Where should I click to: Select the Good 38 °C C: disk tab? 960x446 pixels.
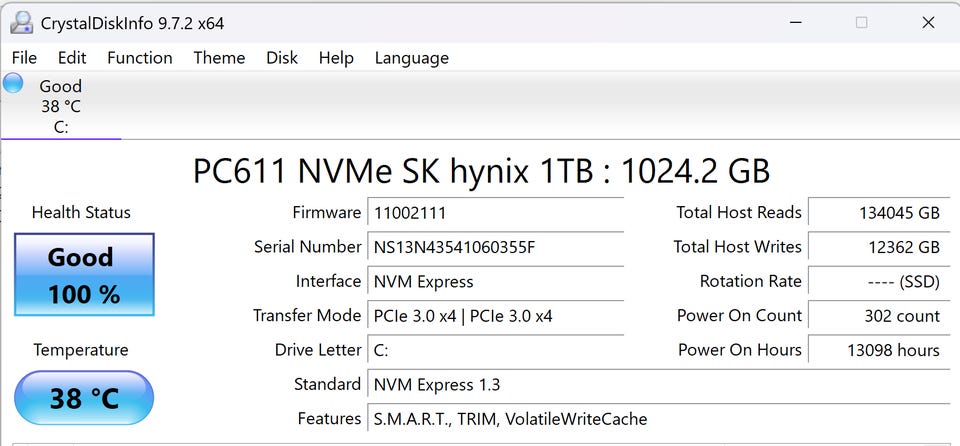tap(61, 106)
